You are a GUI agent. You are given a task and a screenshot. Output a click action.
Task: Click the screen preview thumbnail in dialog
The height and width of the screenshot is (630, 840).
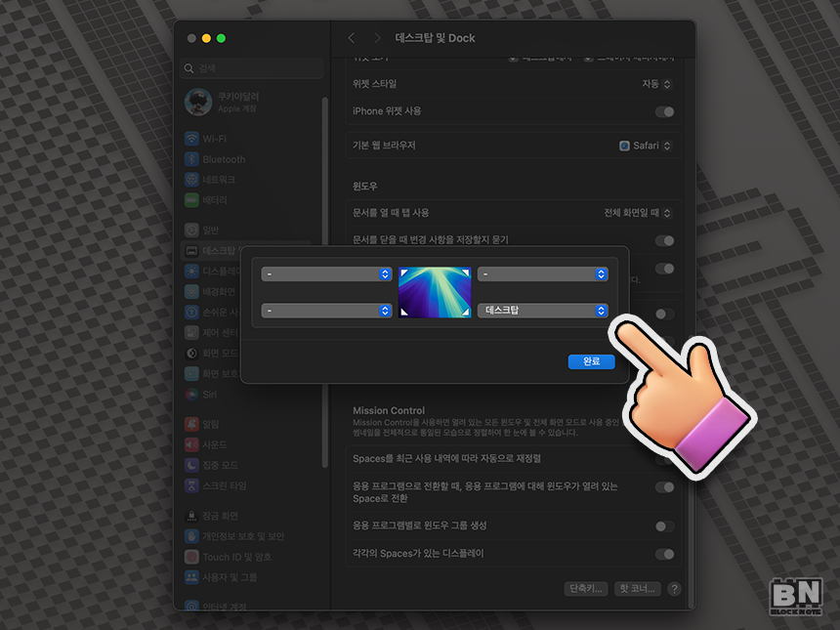(435, 292)
